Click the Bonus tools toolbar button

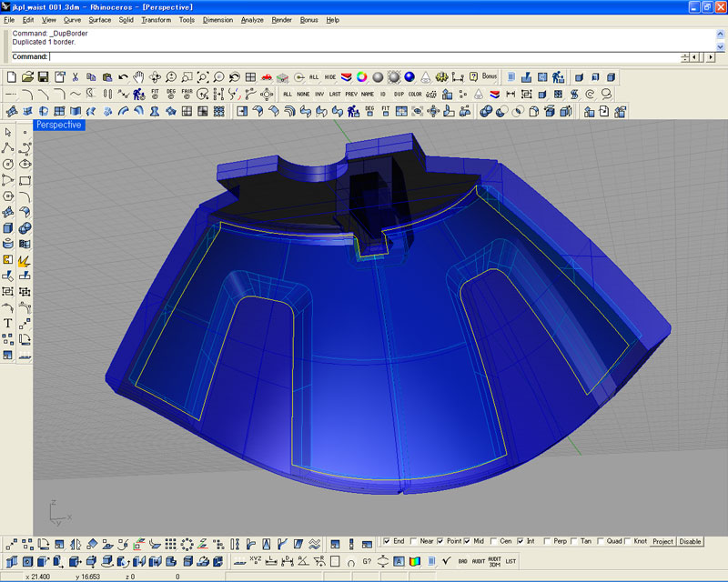click(x=490, y=77)
